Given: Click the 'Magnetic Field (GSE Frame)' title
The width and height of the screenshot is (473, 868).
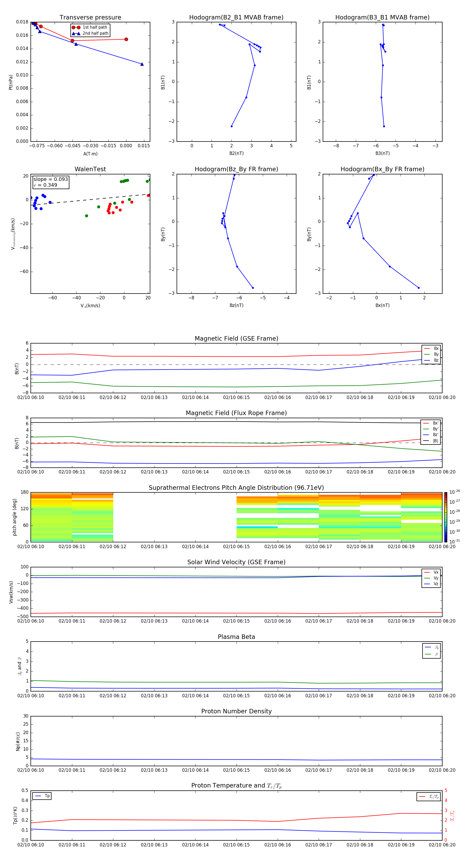Looking at the screenshot, I should (236, 339).
